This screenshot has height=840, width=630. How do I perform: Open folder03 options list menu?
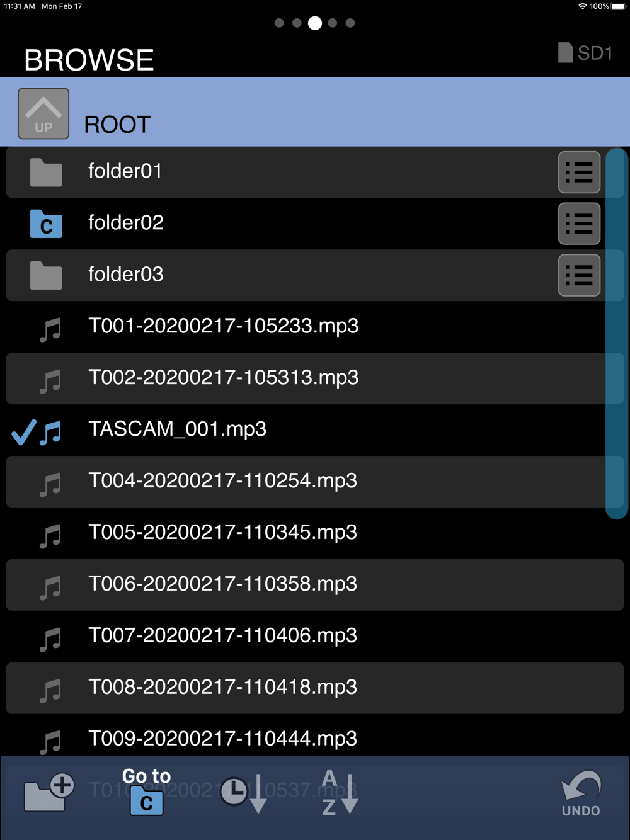point(579,275)
